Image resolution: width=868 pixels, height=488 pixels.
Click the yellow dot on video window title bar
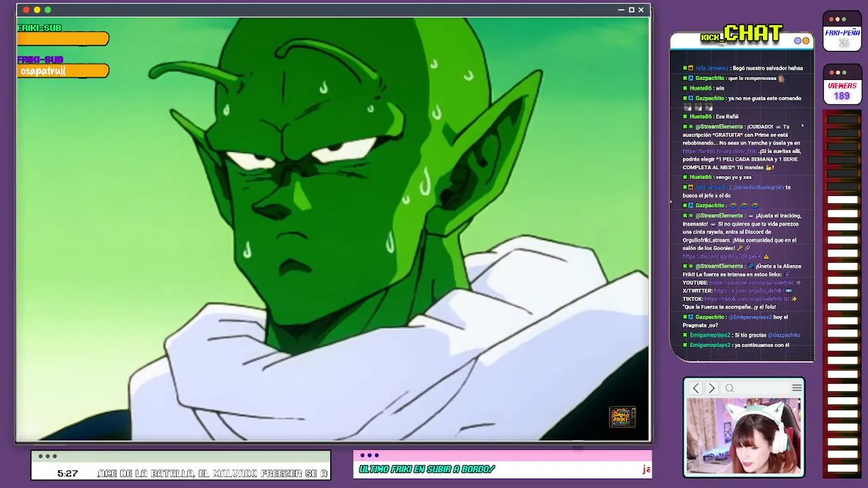[x=37, y=9]
